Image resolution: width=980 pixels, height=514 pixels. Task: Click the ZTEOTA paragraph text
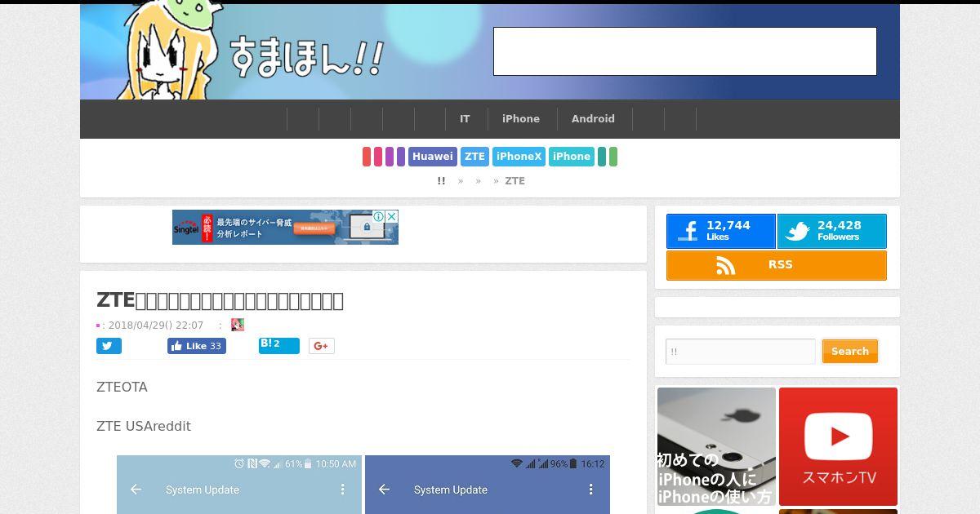122,387
